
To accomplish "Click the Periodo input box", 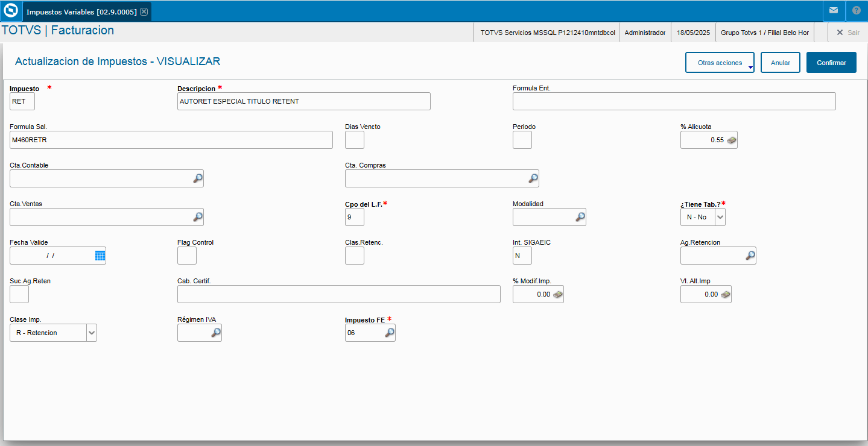I will [522, 140].
